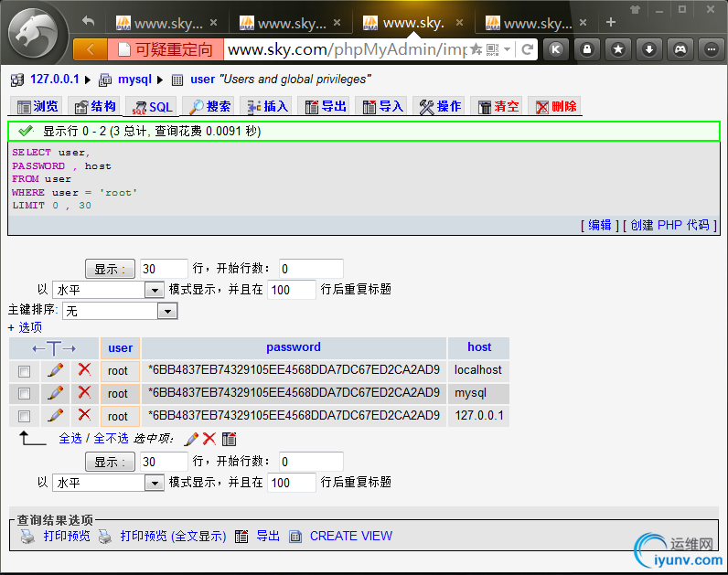The height and width of the screenshot is (575, 728).
Task: Click the 127.0.0.1 server breadcrumb link
Action: tap(54, 80)
